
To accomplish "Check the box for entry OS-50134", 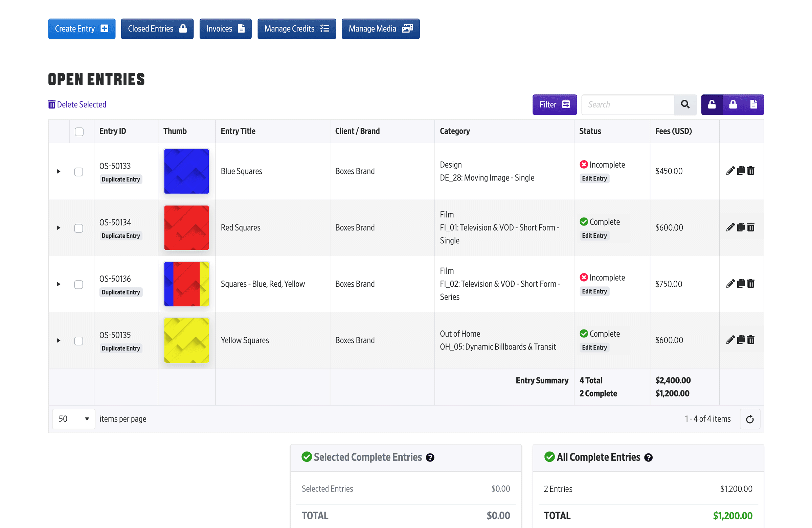I will (79, 228).
